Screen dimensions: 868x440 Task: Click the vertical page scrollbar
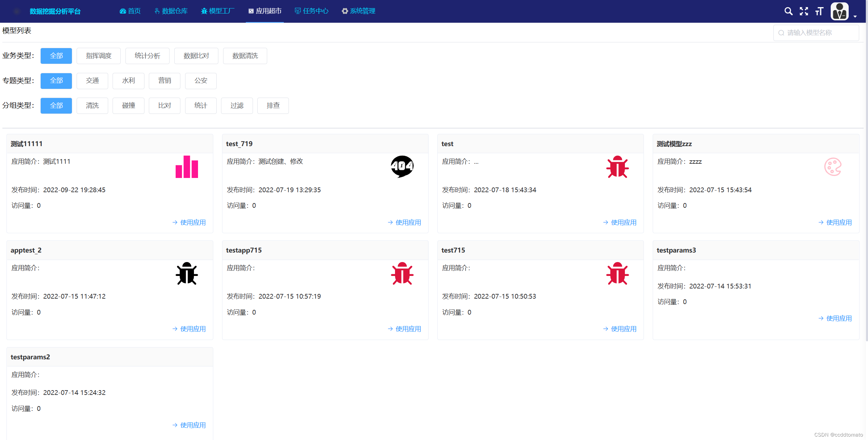866,169
